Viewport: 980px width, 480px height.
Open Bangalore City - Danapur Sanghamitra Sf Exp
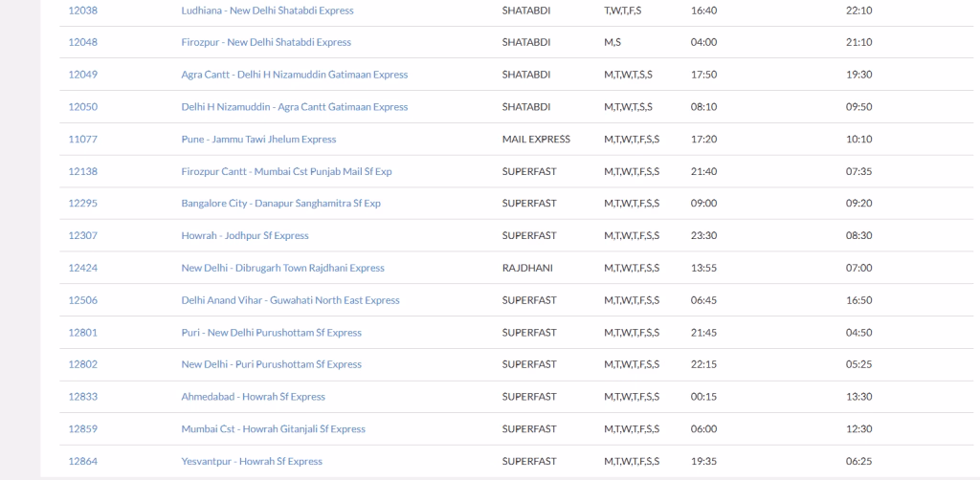point(280,204)
